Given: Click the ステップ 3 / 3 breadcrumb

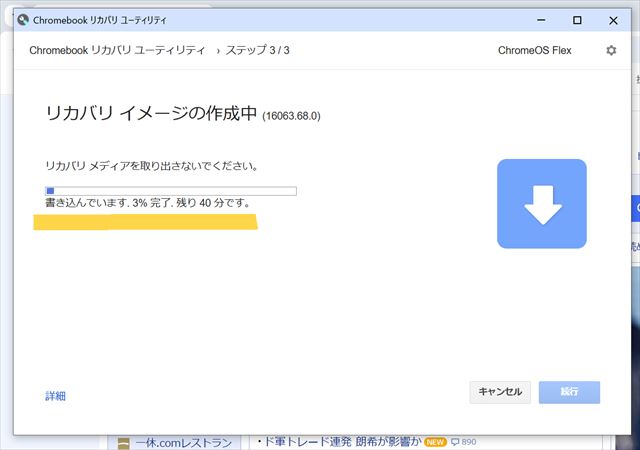Looking at the screenshot, I should (x=258, y=50).
